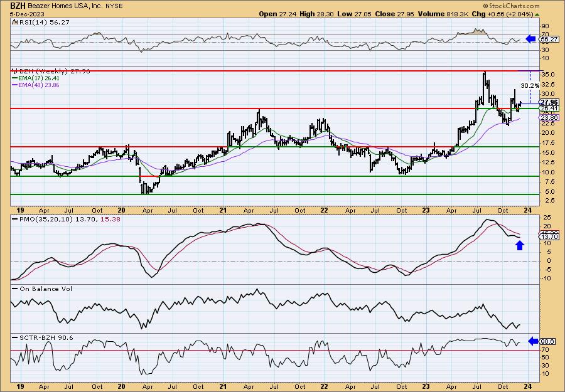Click the 50 label on SCTR axis
This screenshot has width=565, height=392.
pyautogui.click(x=545, y=358)
